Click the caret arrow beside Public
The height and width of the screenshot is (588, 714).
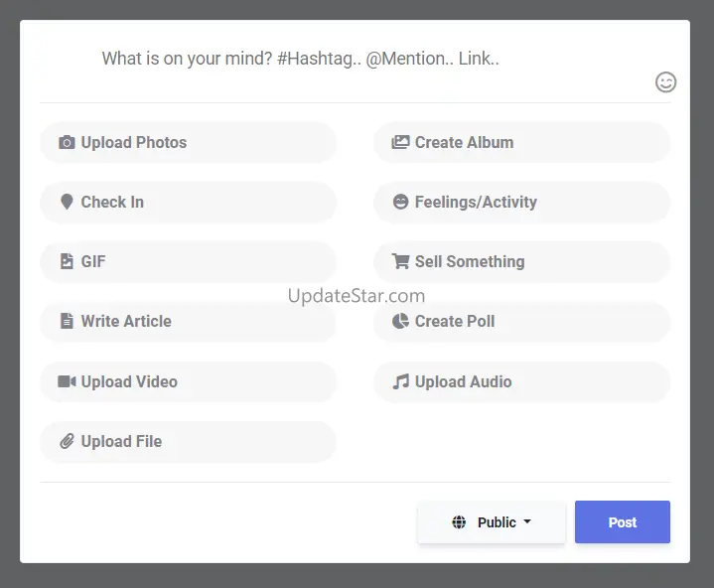pyautogui.click(x=527, y=522)
